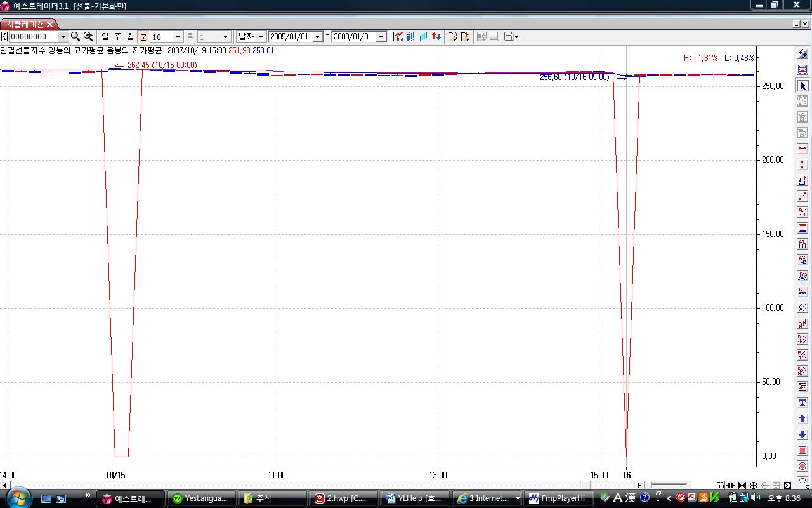Click the line chart indicator toolbar icon
The height and width of the screenshot is (508, 812).
pyautogui.click(x=398, y=37)
